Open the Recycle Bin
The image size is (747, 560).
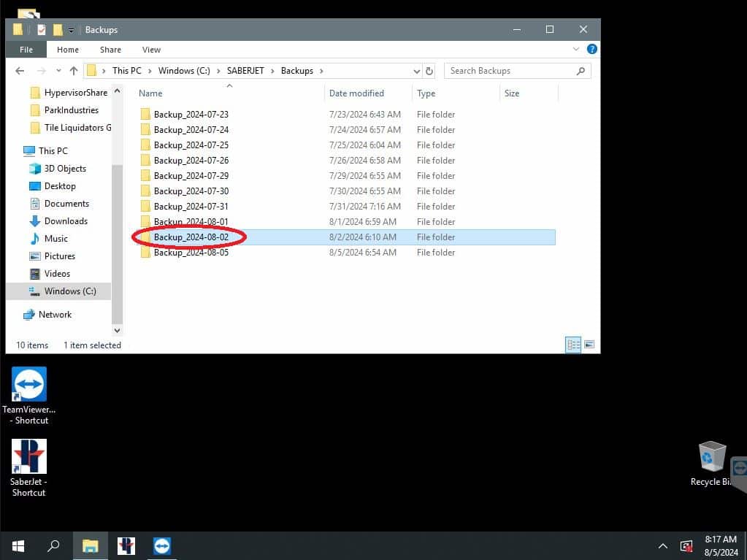(712, 464)
